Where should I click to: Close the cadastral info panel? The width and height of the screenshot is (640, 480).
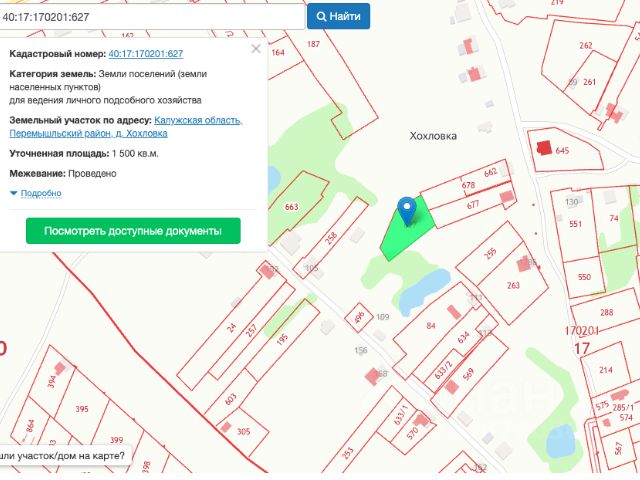(256, 48)
